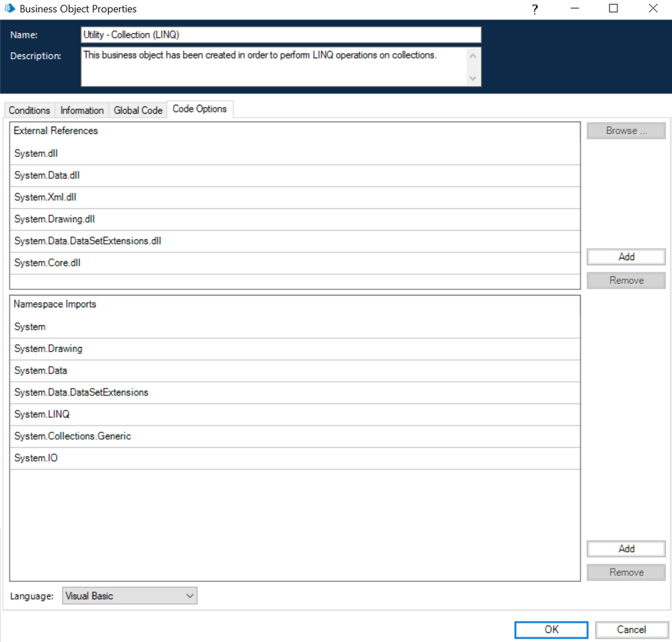Open the Language dropdown showing Visual Basic
672x642 pixels.
pyautogui.click(x=129, y=596)
